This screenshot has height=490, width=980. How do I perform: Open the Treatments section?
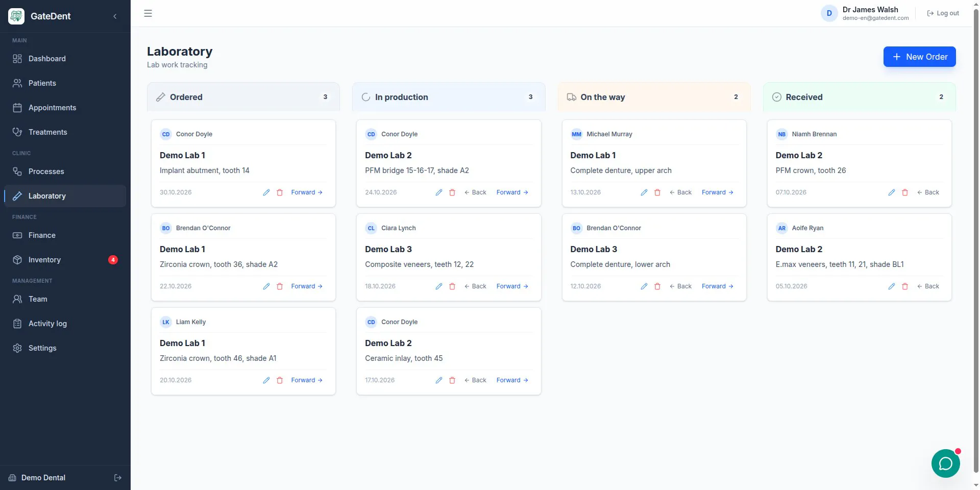point(65,132)
